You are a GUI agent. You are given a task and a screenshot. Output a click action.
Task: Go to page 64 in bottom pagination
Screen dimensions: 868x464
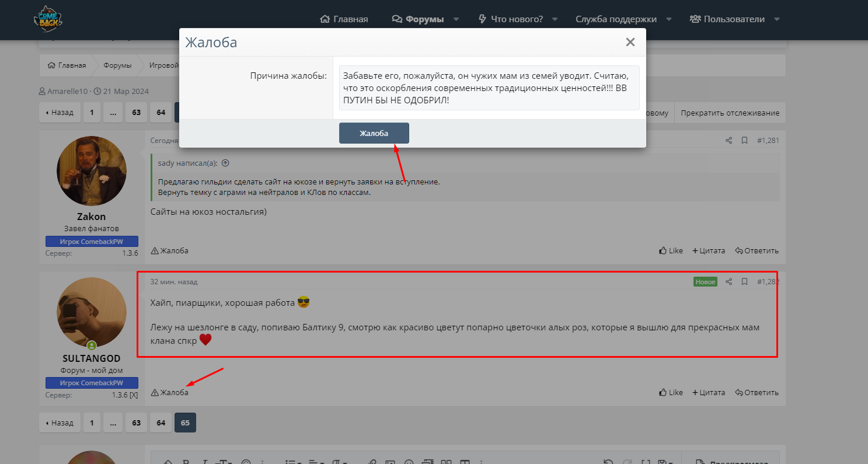point(161,423)
